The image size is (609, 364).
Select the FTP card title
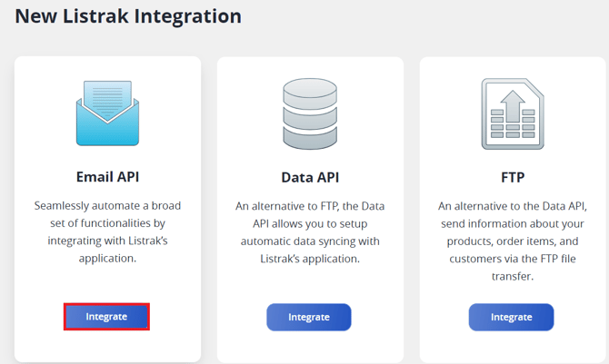tap(512, 176)
